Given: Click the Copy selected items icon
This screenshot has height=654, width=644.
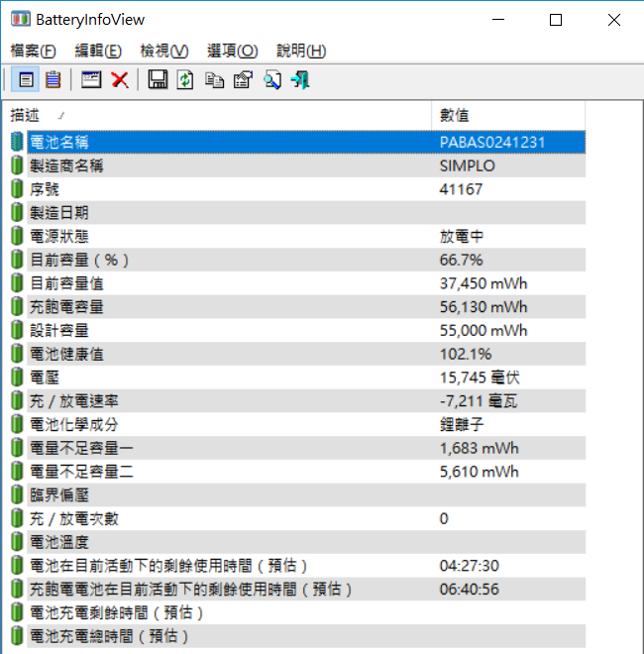Looking at the screenshot, I should pyautogui.click(x=214, y=80).
